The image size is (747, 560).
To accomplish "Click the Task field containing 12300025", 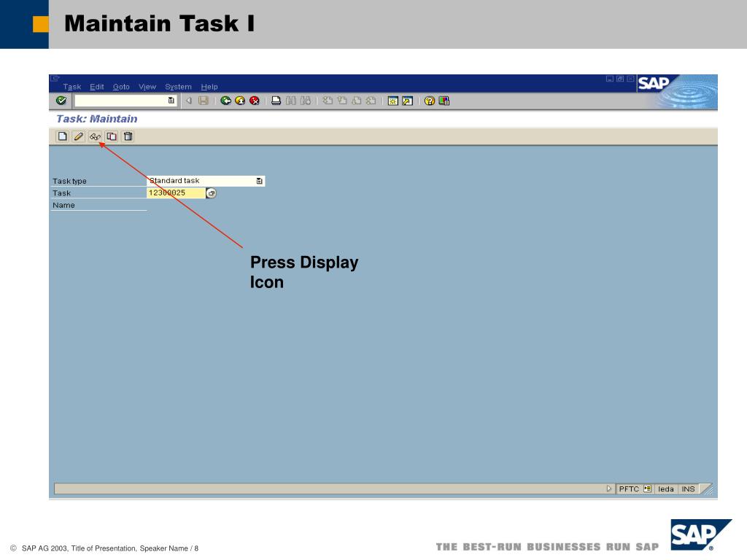I will pyautogui.click(x=176, y=192).
